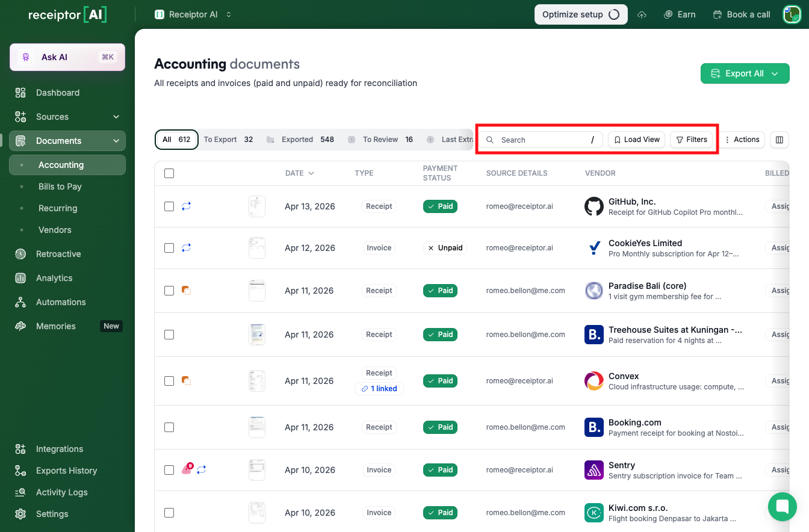Click the Filters button
The height and width of the screenshot is (532, 809).
[691, 140]
